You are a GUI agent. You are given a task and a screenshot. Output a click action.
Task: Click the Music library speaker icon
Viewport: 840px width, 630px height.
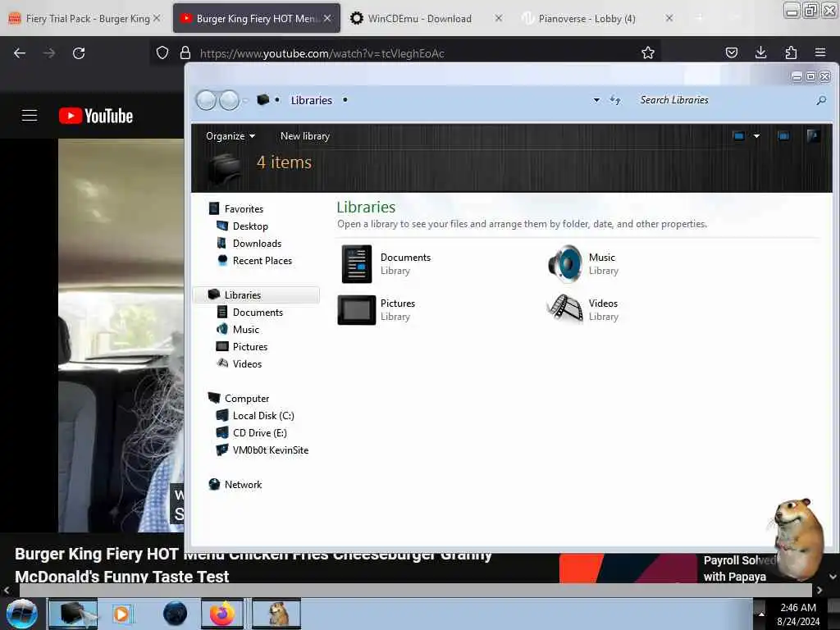tap(564, 263)
